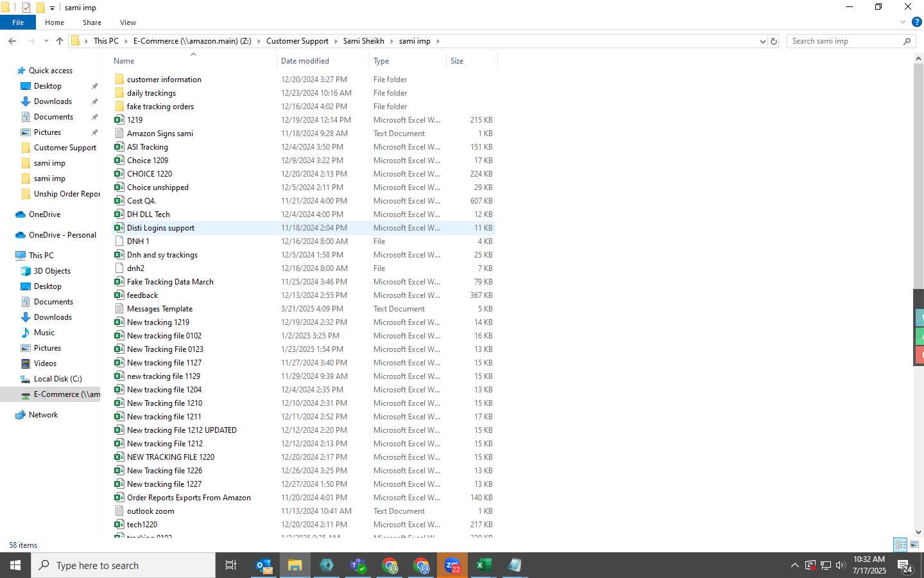Click the Back navigation arrow

12,41
